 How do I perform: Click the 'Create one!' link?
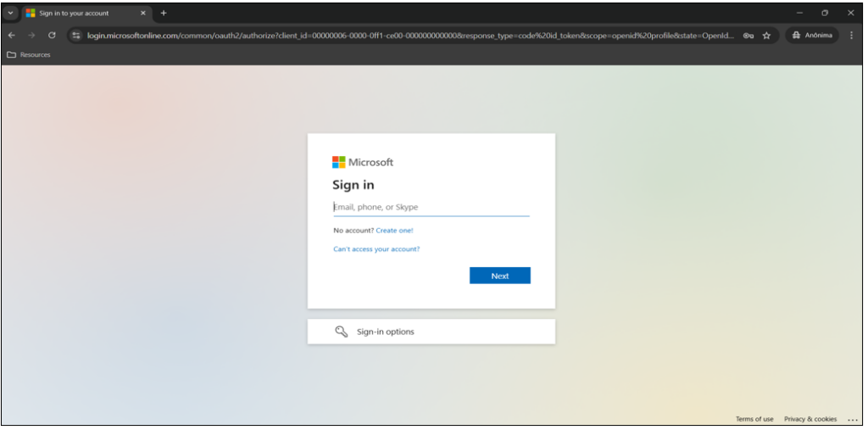pos(394,231)
